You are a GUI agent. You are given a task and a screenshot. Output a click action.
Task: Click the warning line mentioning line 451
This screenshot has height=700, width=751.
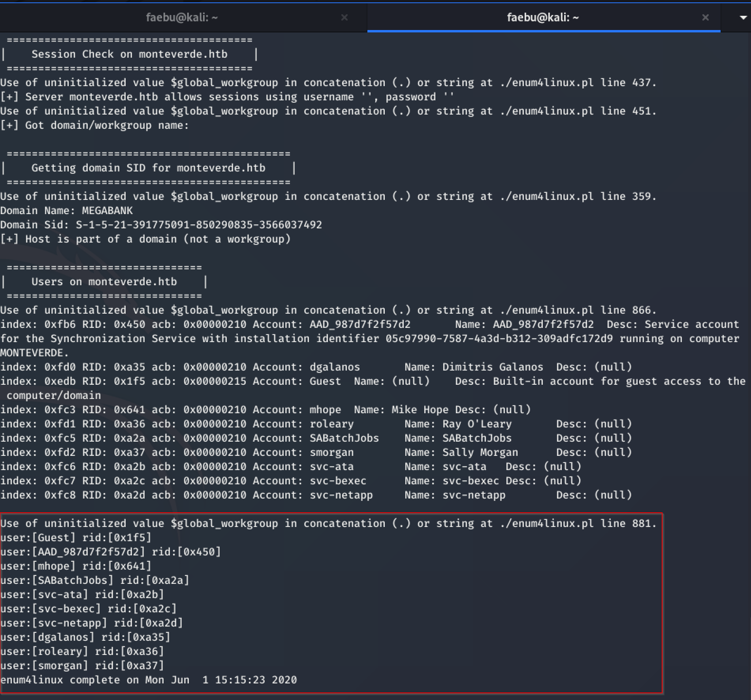pos(329,111)
